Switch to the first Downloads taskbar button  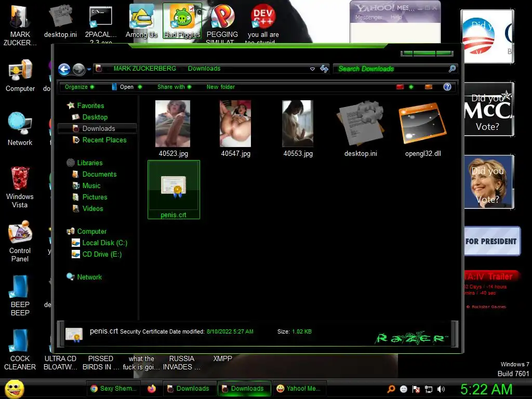(x=189, y=389)
